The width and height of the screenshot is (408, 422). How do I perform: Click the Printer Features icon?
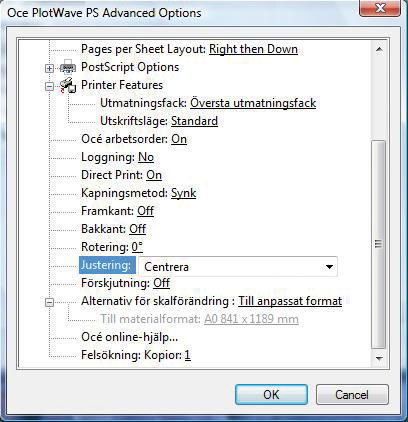pyautogui.click(x=68, y=85)
